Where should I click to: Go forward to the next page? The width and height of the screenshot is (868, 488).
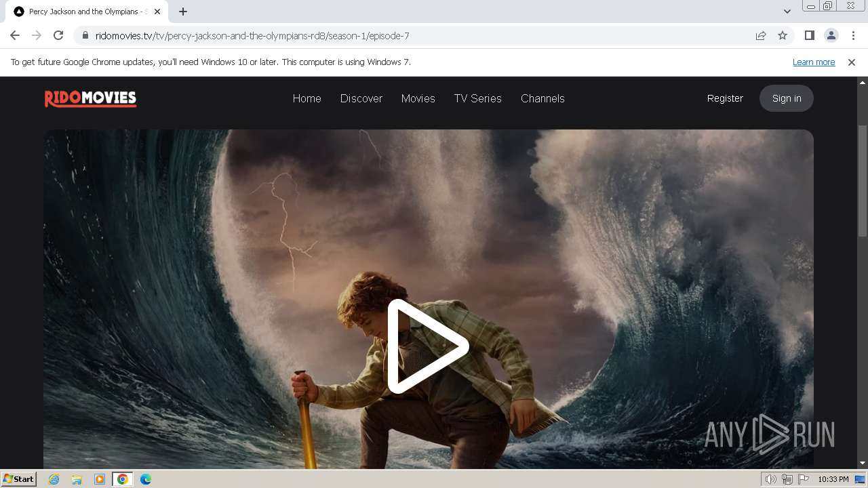tap(37, 35)
